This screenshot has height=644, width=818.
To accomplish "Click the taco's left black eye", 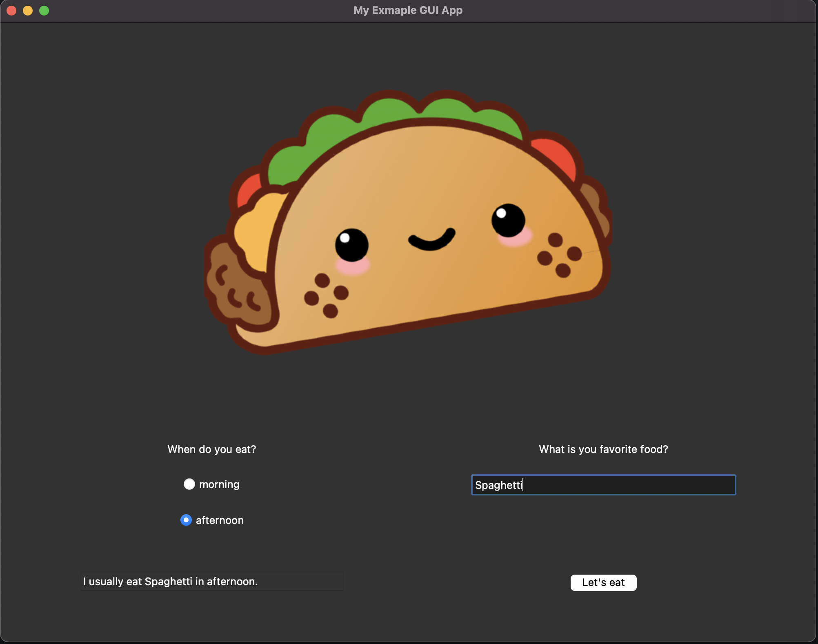I will click(352, 245).
